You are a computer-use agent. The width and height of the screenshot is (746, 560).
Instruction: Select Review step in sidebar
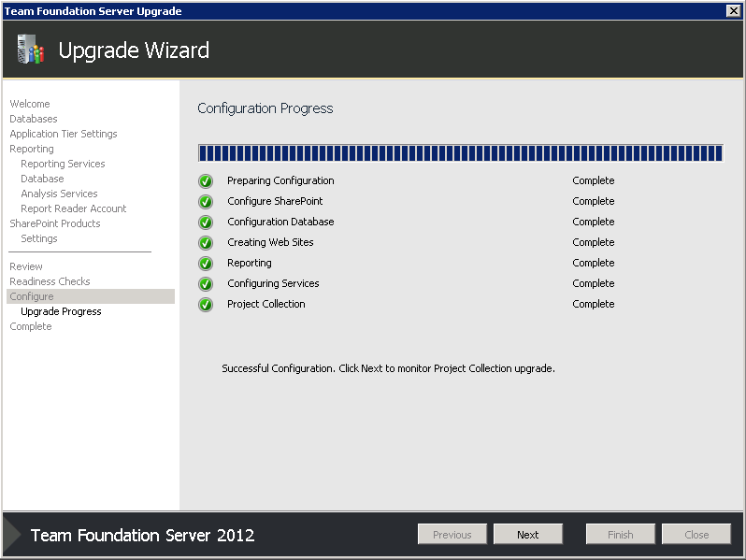[26, 266]
